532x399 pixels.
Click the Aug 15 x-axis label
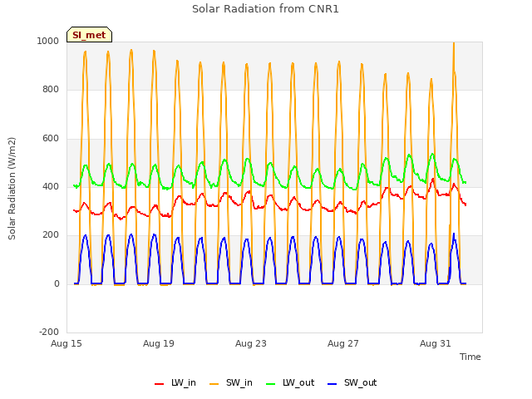66,343
